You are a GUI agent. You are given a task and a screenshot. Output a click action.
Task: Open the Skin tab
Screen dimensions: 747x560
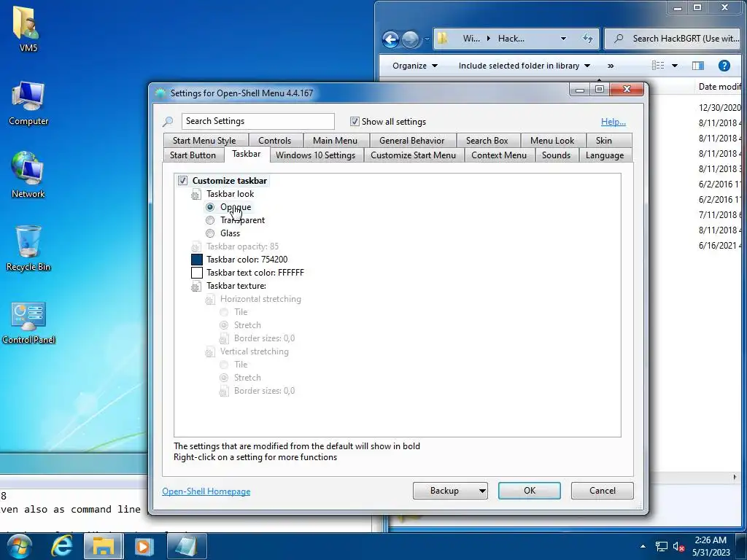(x=603, y=141)
